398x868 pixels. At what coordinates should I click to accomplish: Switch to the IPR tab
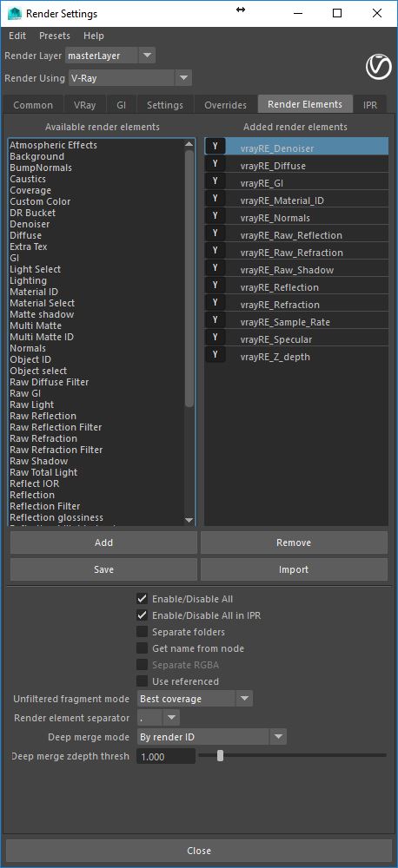[370, 105]
